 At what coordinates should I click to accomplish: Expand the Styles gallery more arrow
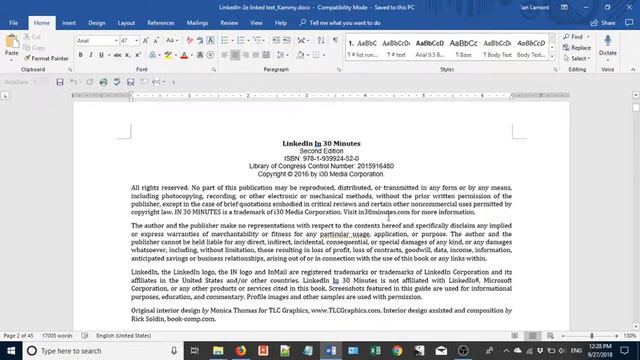(x=552, y=57)
